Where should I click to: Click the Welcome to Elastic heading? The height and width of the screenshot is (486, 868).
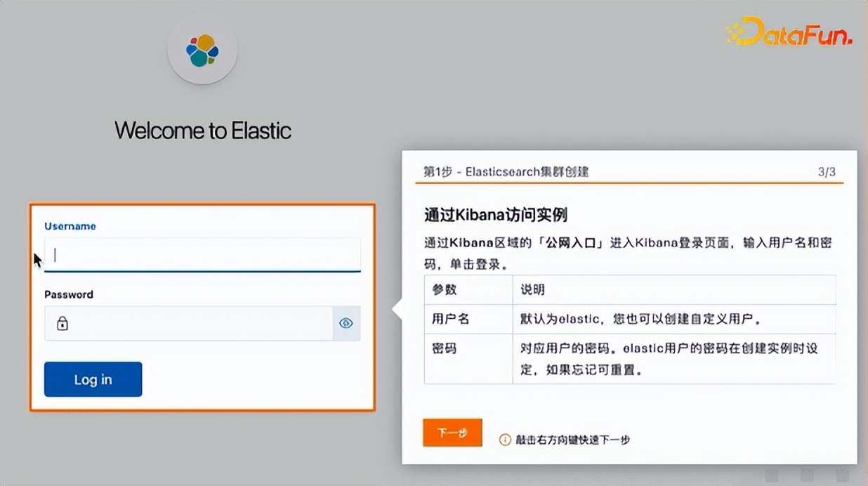[203, 131]
